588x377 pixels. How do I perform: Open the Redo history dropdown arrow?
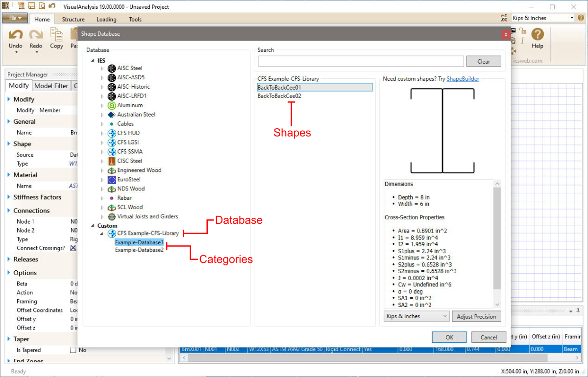pos(36,52)
